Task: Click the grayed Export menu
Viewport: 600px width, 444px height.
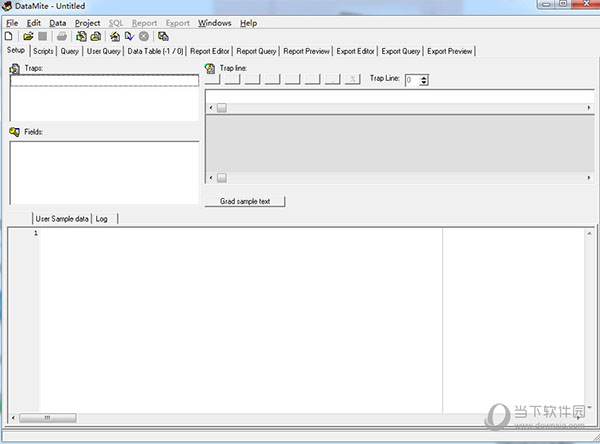Action: [x=178, y=23]
